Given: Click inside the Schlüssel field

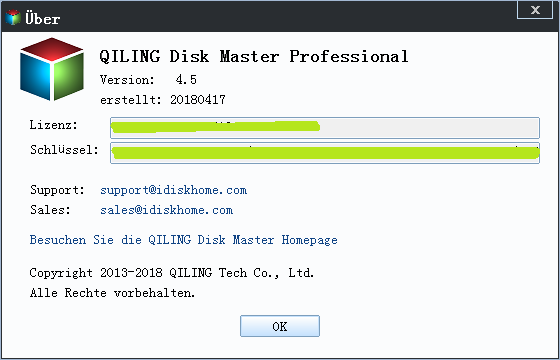Looking at the screenshot, I should click(x=325, y=153).
